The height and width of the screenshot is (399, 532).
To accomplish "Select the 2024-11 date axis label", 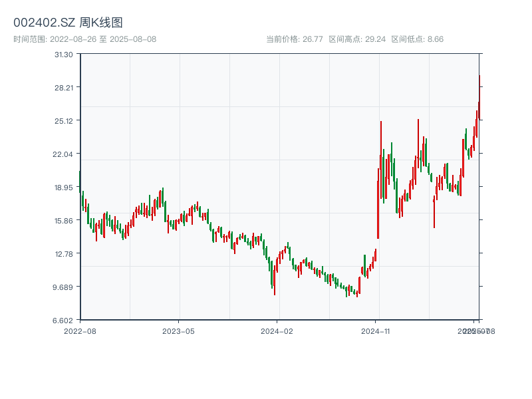I will (375, 331).
